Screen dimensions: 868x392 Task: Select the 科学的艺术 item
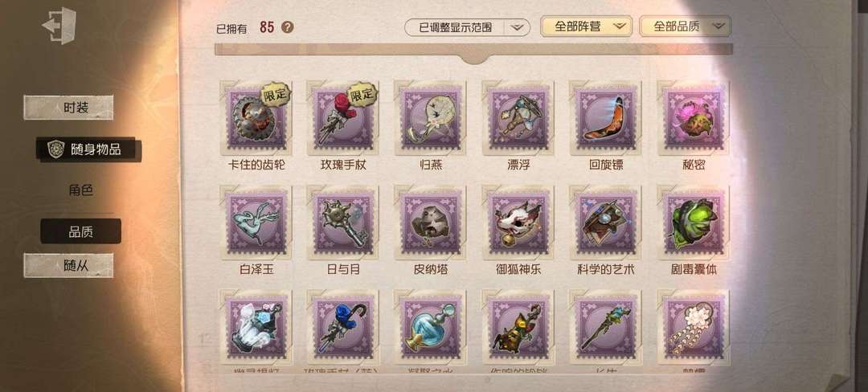tap(606, 223)
